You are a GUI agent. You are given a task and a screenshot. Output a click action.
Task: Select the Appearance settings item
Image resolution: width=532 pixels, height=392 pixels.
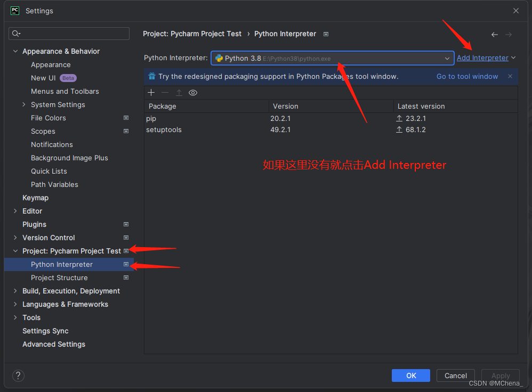51,65
